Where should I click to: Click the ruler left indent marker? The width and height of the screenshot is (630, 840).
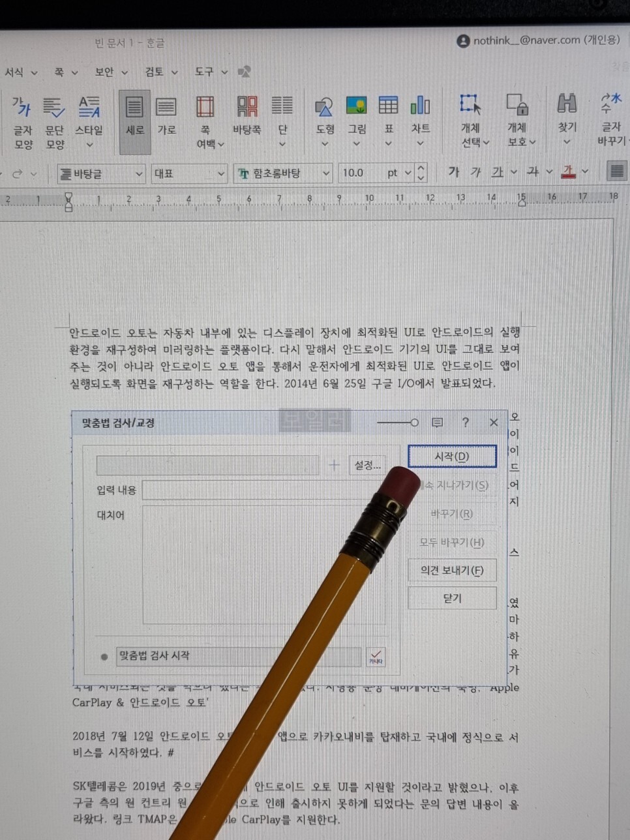pyautogui.click(x=68, y=201)
